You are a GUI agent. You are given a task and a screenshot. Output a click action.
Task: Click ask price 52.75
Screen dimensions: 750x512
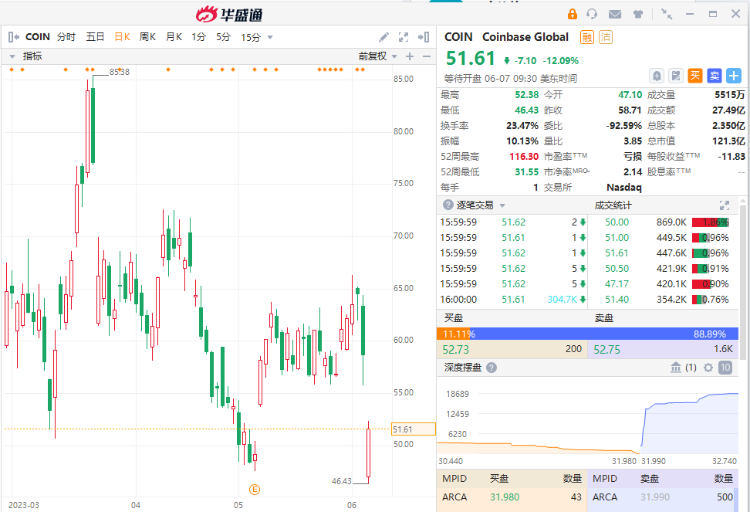point(607,349)
